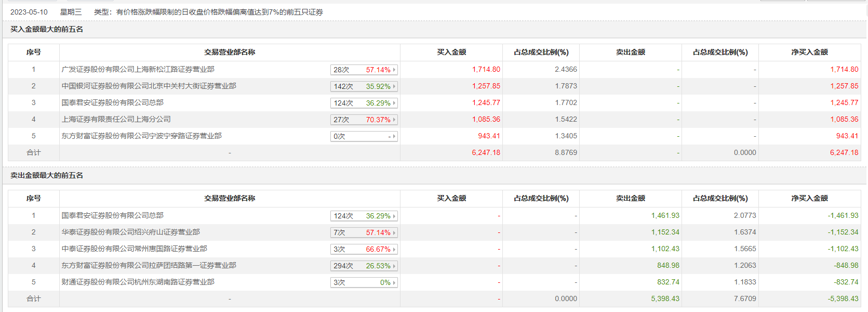Open the 3次 0% dropdown
Image resolution: width=868 pixels, height=312 pixels.
click(394, 282)
